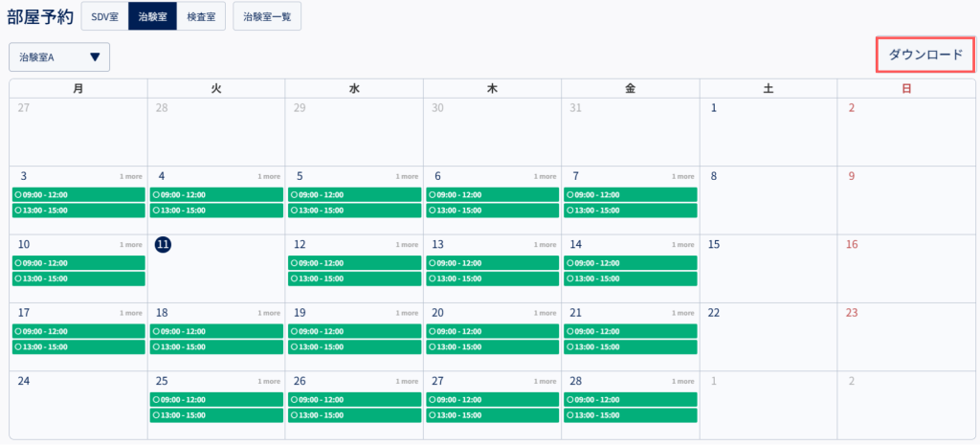Switch to the 検査室 tab
This screenshot has width=980, height=445.
[201, 16]
